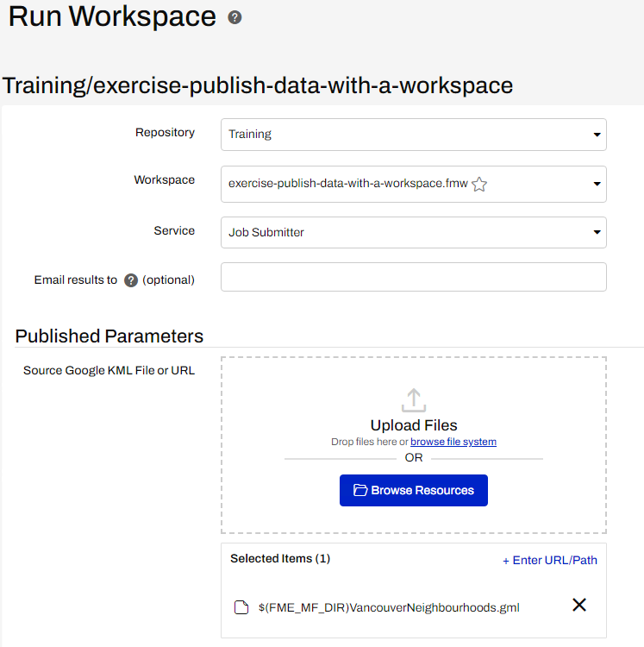Viewport: 644px width, 647px height.
Task: Remove VancouverNeighbourhoods.gml with X icon
Action: tap(579, 605)
